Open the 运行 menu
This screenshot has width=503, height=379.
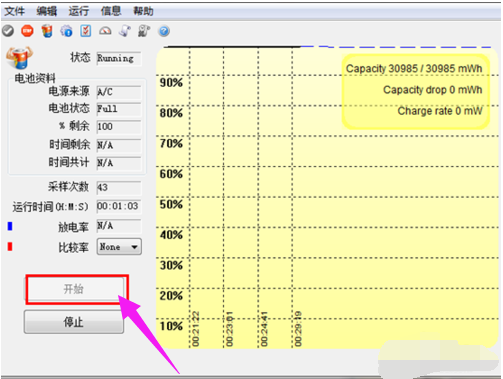pyautogui.click(x=79, y=11)
